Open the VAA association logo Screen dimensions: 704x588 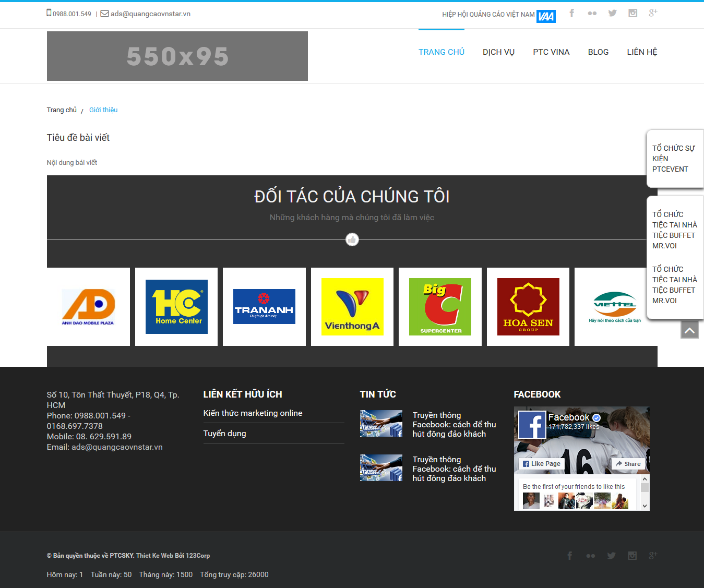coord(546,16)
